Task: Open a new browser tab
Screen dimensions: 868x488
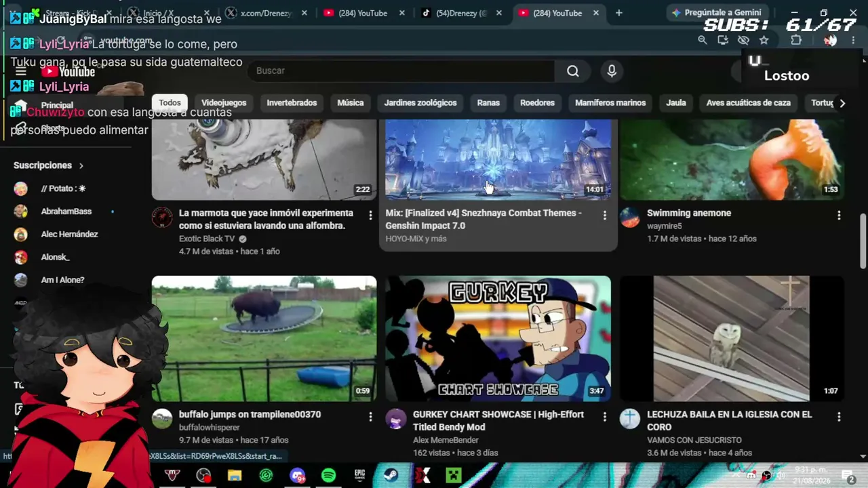Action: (x=618, y=13)
